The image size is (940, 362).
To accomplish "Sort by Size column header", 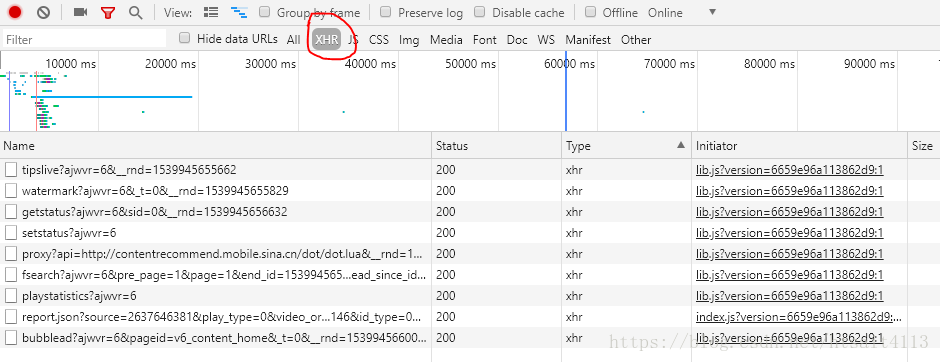I will coord(924,146).
